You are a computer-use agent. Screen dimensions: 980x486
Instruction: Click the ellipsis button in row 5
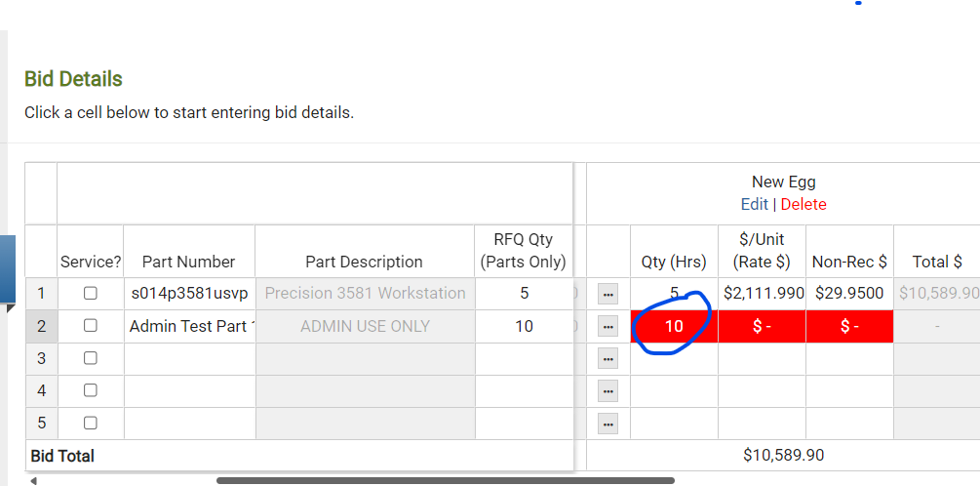click(x=608, y=424)
